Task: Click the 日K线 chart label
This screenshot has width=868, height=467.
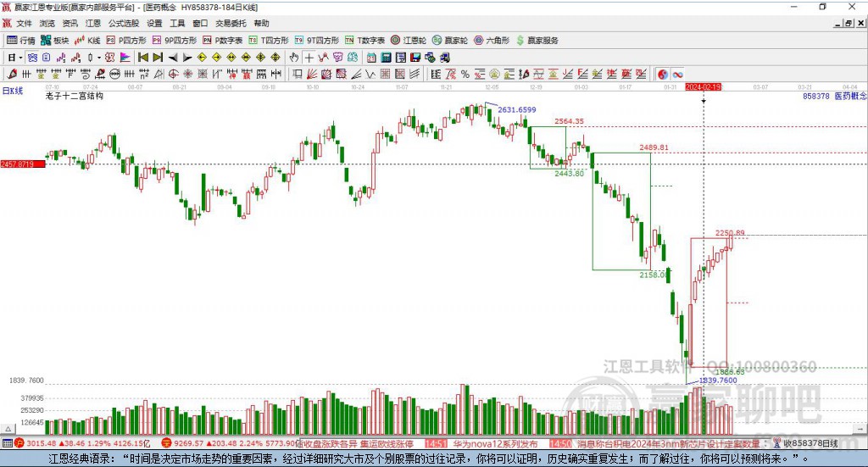Action: click(x=13, y=91)
